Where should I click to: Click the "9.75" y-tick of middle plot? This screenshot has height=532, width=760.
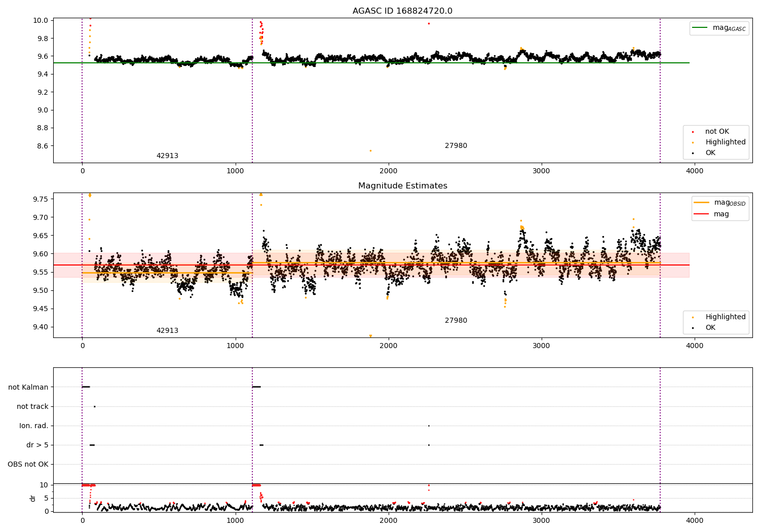(x=41, y=199)
